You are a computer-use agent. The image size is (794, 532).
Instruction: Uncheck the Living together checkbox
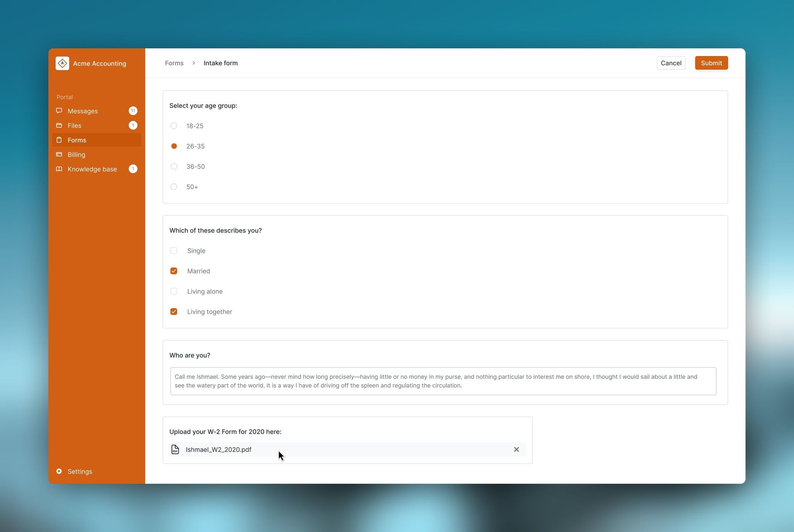174,312
